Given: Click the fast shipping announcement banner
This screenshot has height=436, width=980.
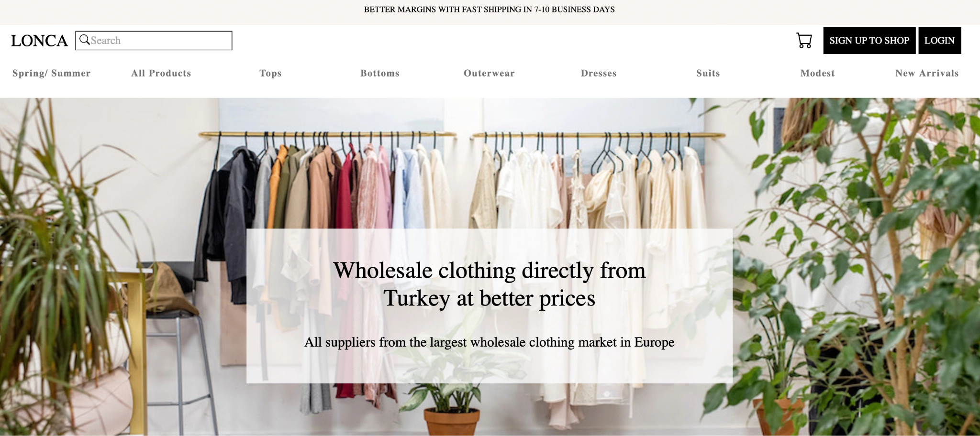Looking at the screenshot, I should point(490,10).
